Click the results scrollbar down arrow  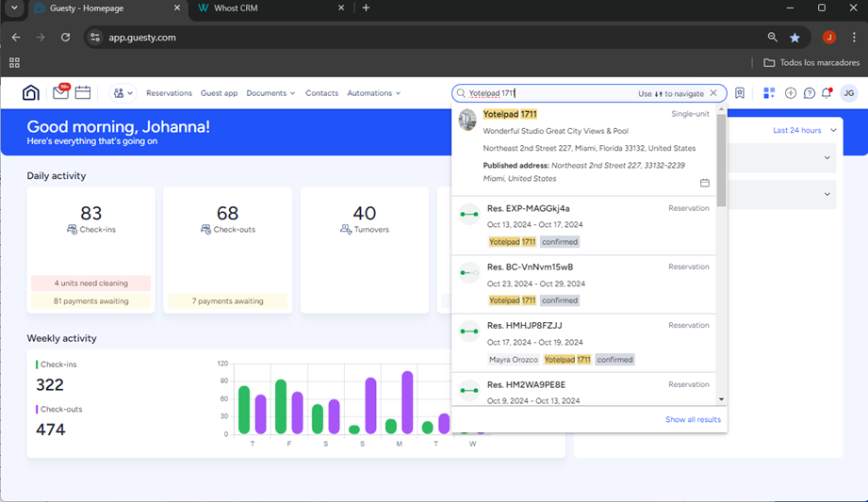coord(721,399)
